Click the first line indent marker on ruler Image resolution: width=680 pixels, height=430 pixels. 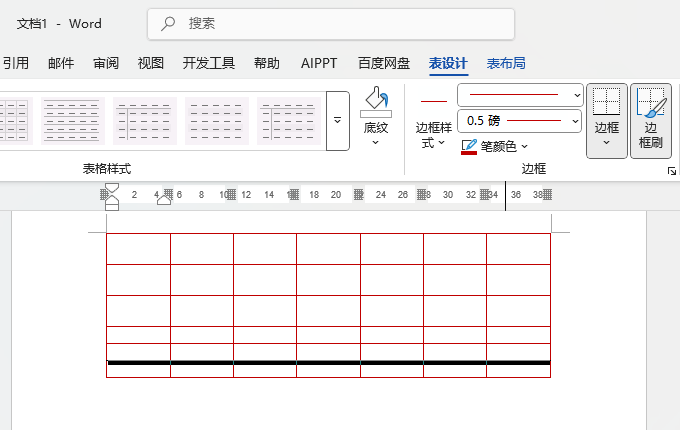pos(112,189)
